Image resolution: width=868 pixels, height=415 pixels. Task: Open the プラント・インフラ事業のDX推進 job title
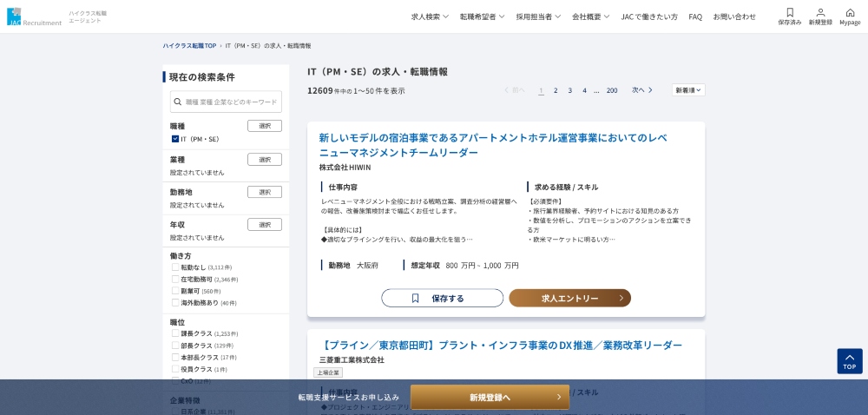point(501,345)
